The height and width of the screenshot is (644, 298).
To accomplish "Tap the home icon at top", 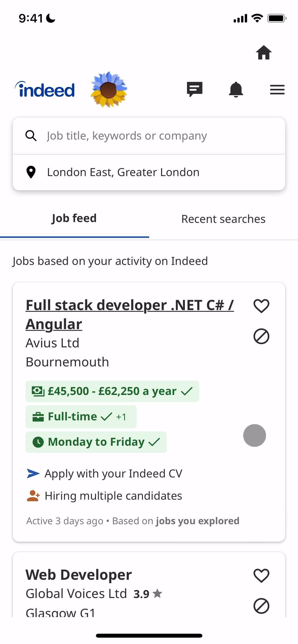I will 264,53.
